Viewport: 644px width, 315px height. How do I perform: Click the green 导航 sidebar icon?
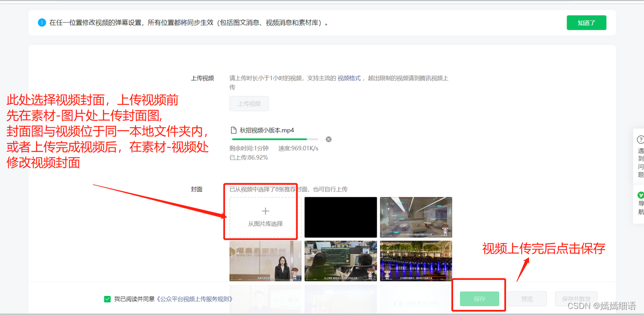click(640, 195)
